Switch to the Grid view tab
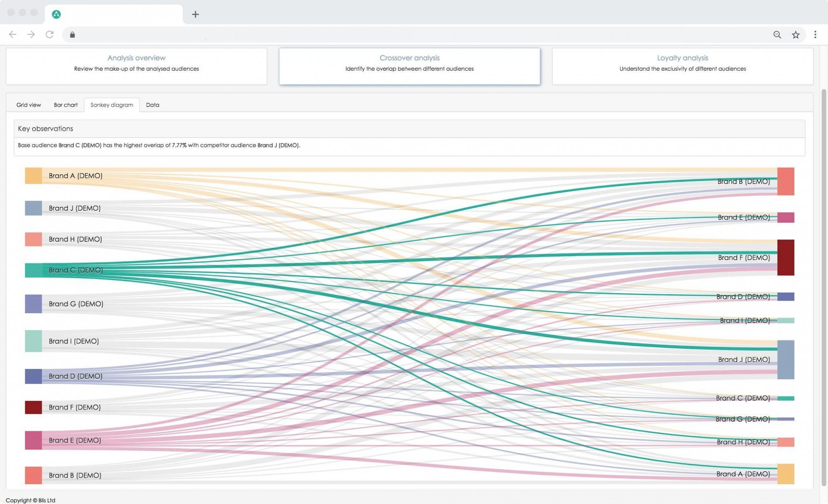Screen dimensions: 828x504 [x=29, y=105]
